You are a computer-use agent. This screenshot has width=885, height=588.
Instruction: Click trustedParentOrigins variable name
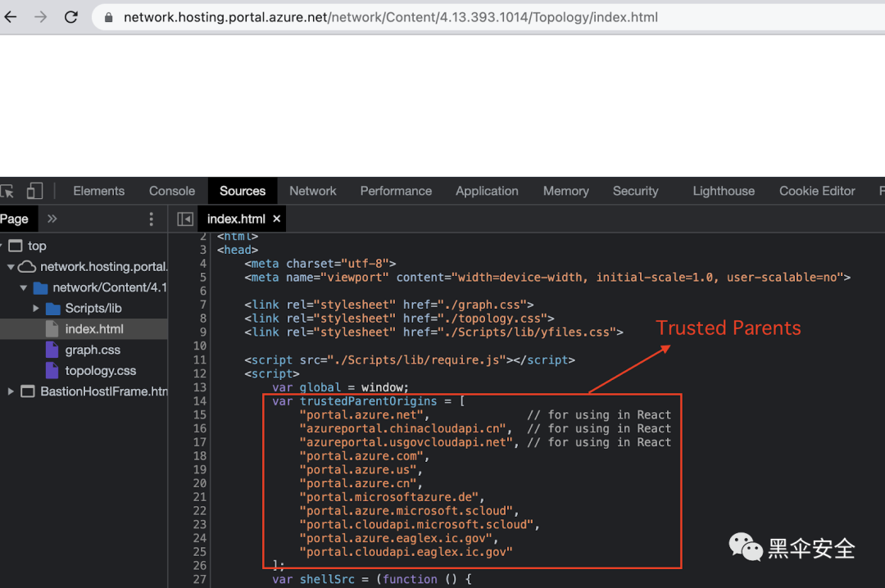coord(368,401)
